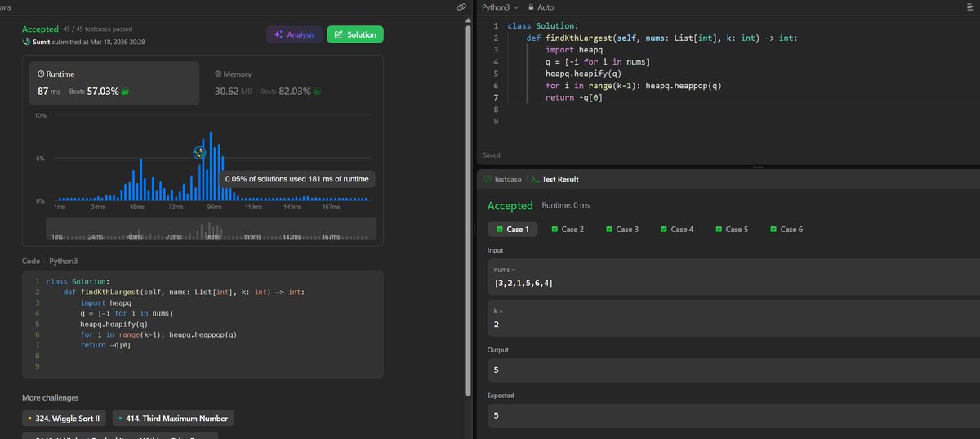980x439 pixels.
Task: Click the 'More challenges' heading
Action: (x=51, y=398)
